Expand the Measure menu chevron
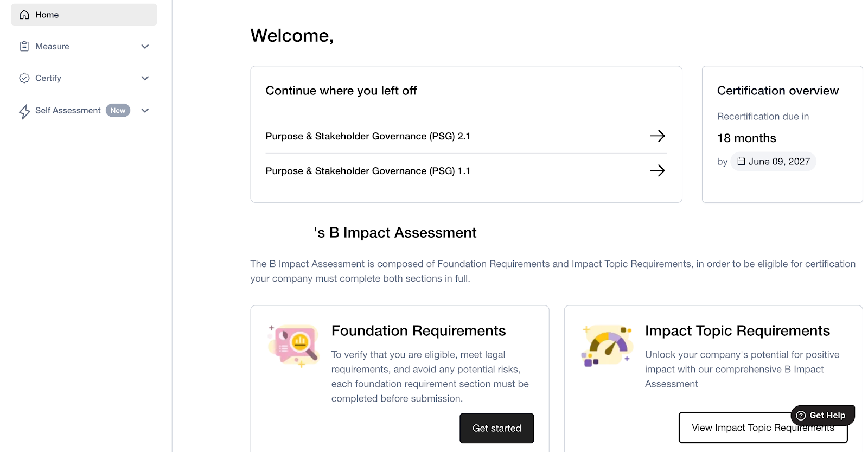The image size is (868, 452). 145,47
